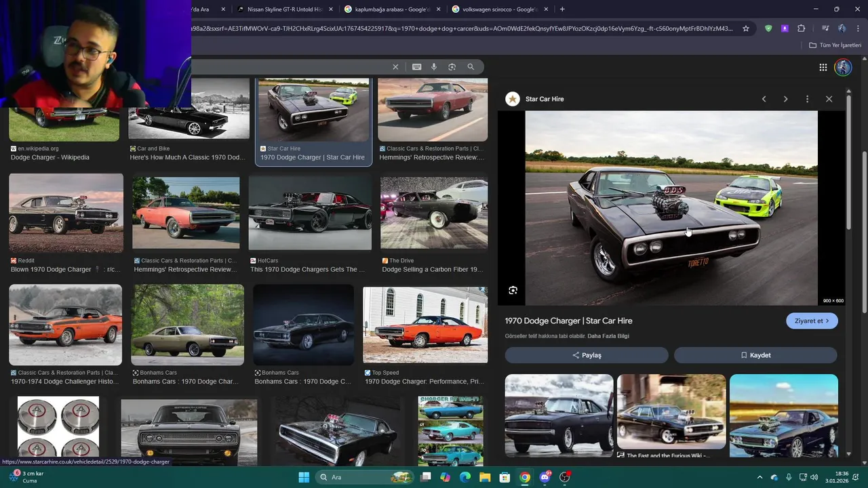
Task: Open the Daha Fazla Bilgi link
Action: [608, 336]
